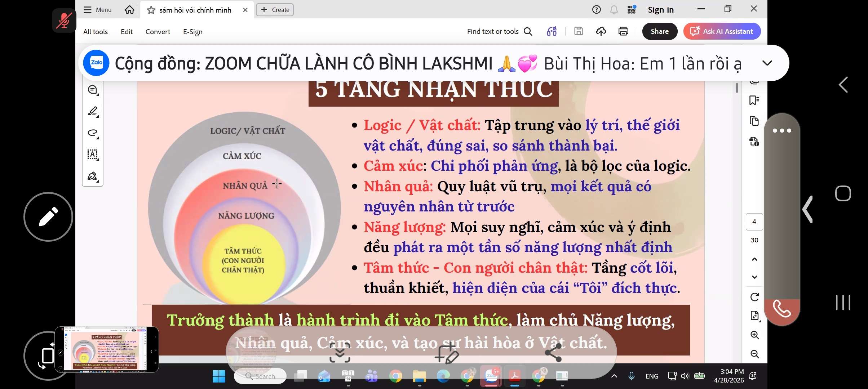This screenshot has height=389, width=868.
Task: Close the sám hối với chính mình tab
Action: pyautogui.click(x=245, y=10)
